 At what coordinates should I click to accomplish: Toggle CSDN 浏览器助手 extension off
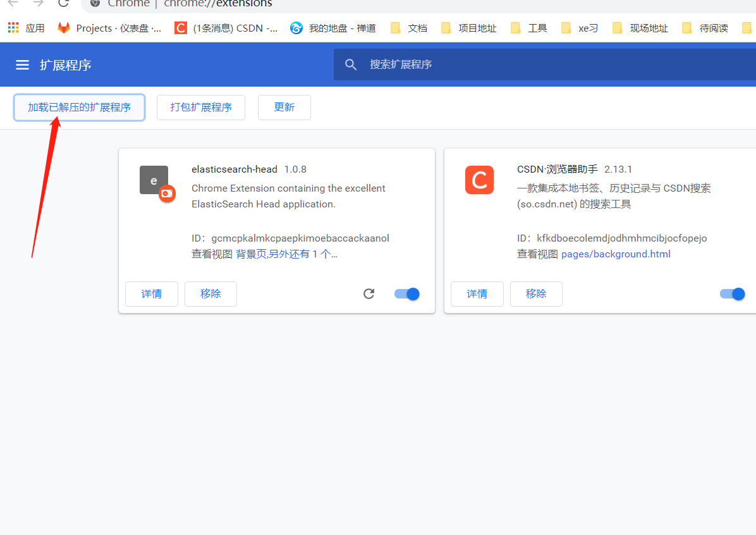[733, 294]
